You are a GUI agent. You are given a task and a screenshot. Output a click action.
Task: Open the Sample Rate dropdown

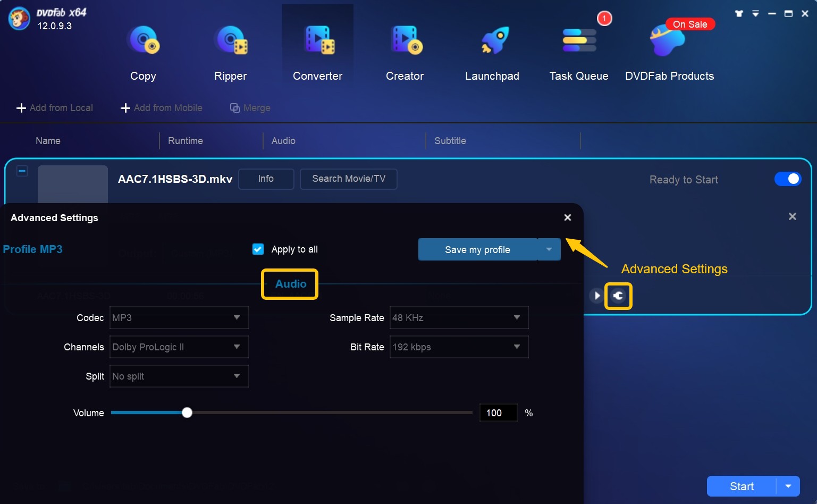[459, 318]
